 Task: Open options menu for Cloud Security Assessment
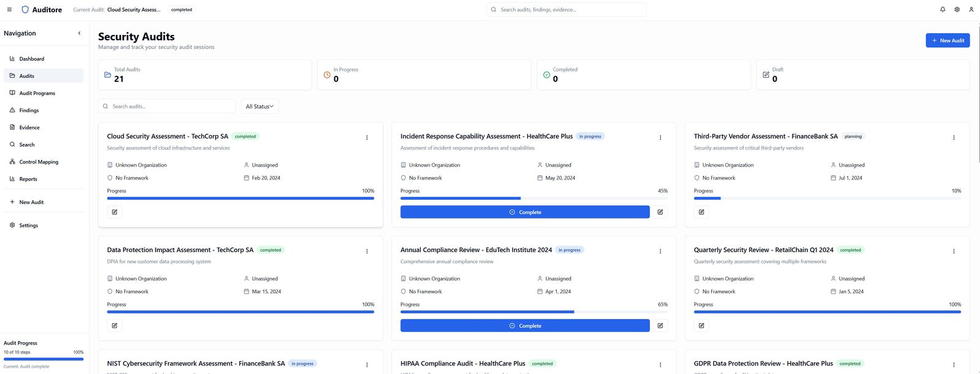click(367, 138)
